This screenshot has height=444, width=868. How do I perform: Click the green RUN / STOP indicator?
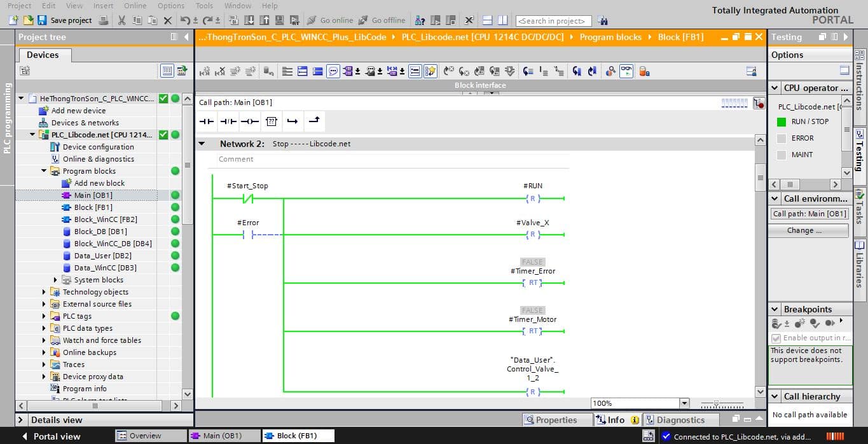pos(782,121)
